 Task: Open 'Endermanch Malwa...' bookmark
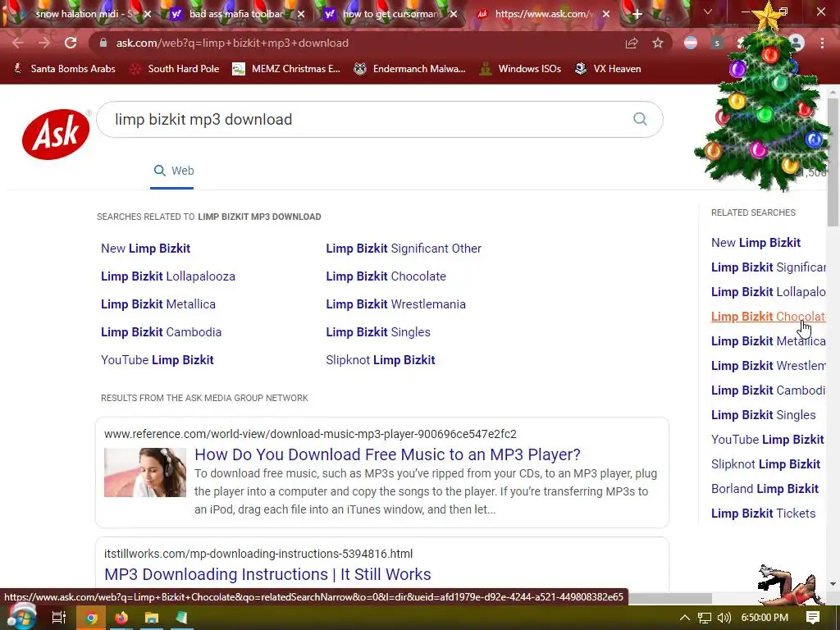coord(410,69)
